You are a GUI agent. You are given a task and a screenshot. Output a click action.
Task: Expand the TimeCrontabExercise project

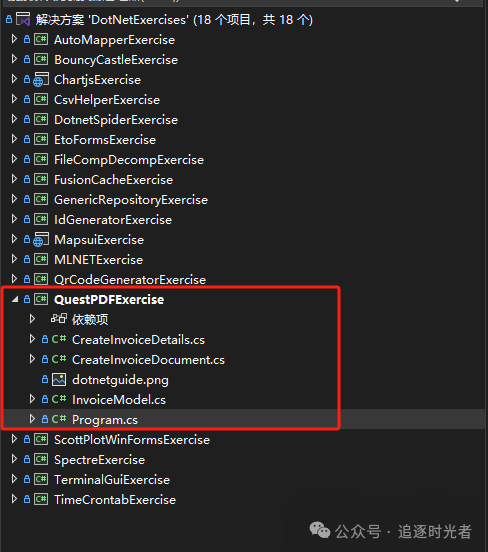(x=14, y=499)
